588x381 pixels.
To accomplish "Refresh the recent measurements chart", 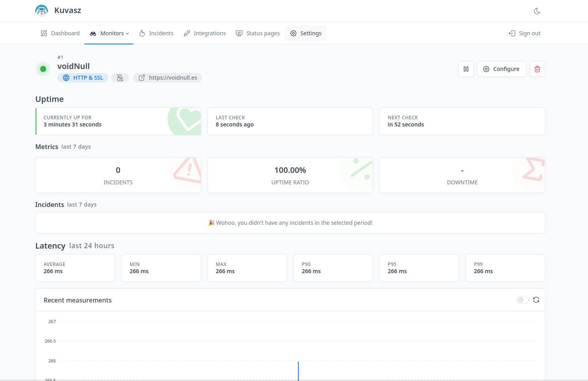I will (x=536, y=300).
